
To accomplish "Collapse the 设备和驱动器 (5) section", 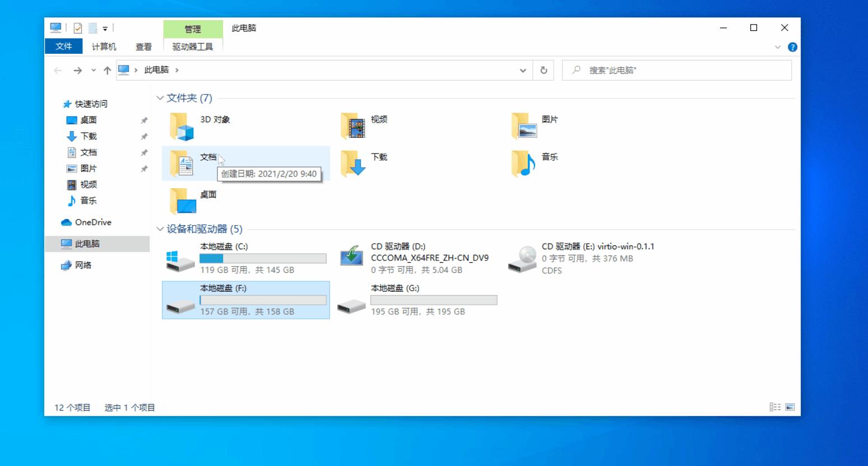I will [161, 229].
